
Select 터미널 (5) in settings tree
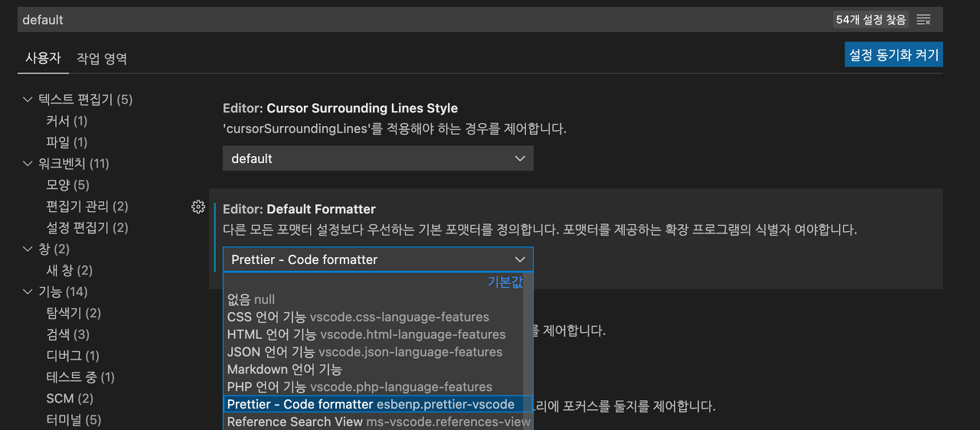(x=73, y=420)
